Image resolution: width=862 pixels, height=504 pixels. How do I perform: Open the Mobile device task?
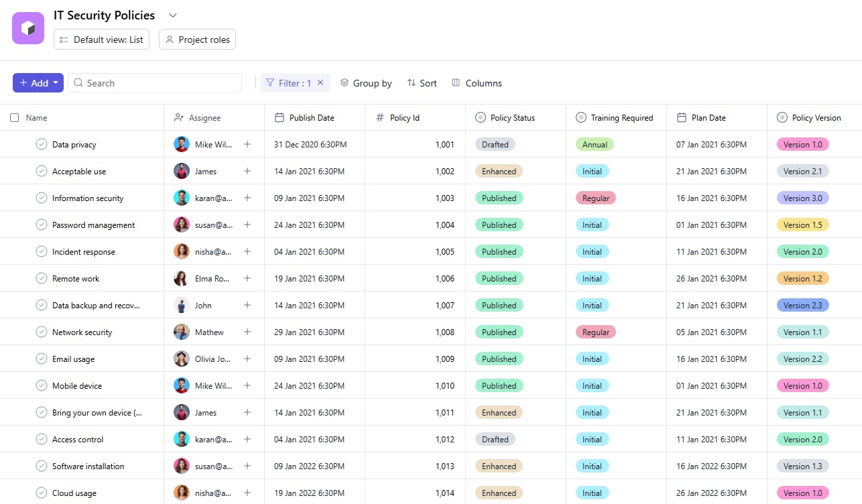coord(77,385)
